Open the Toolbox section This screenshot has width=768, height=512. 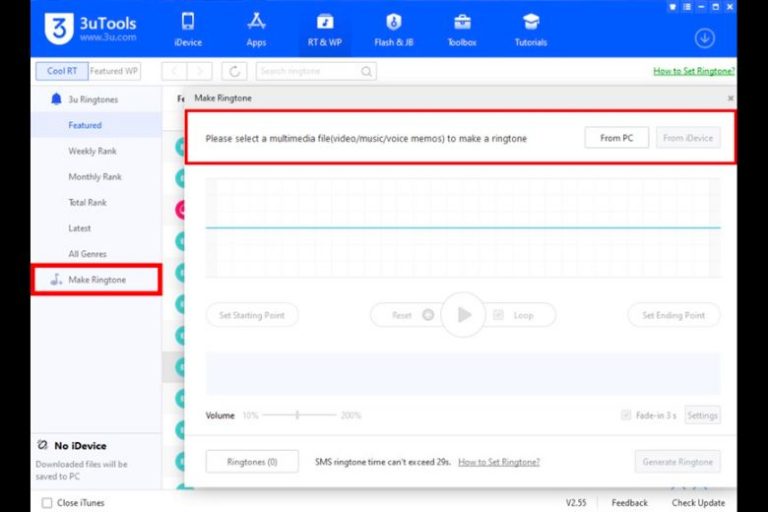462,30
